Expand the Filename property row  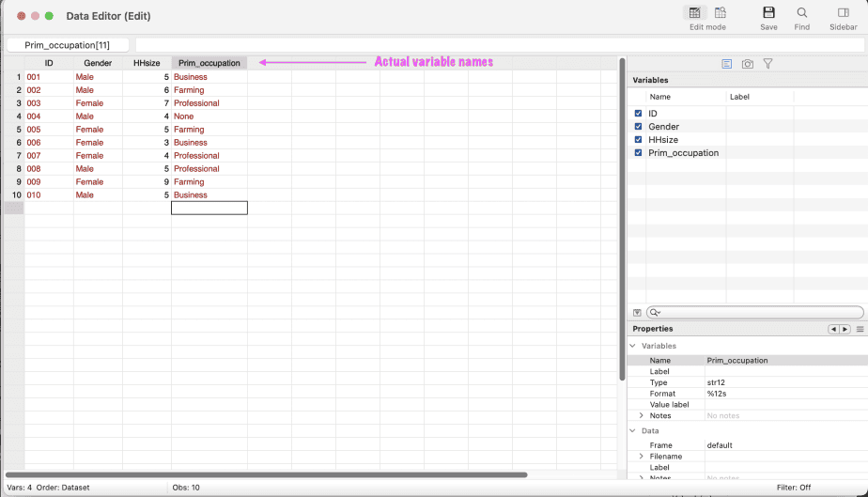point(642,457)
